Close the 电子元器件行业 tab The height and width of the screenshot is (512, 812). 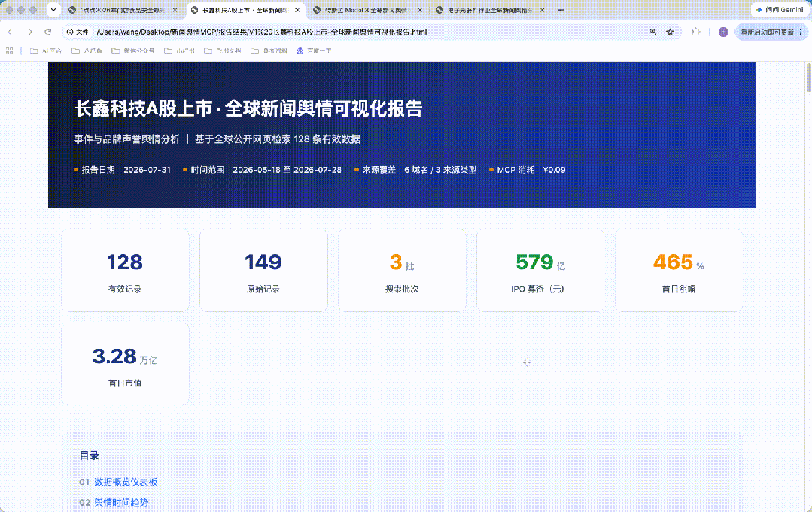542,10
